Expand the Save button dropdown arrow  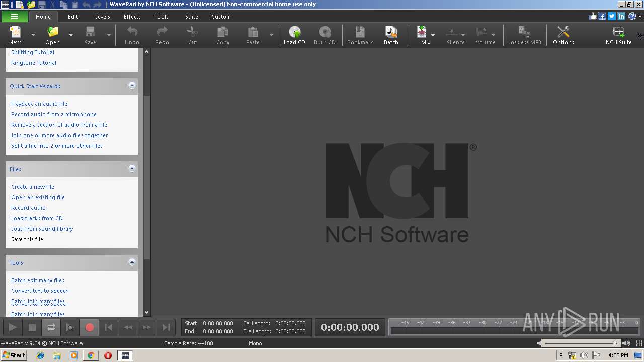coord(109,35)
